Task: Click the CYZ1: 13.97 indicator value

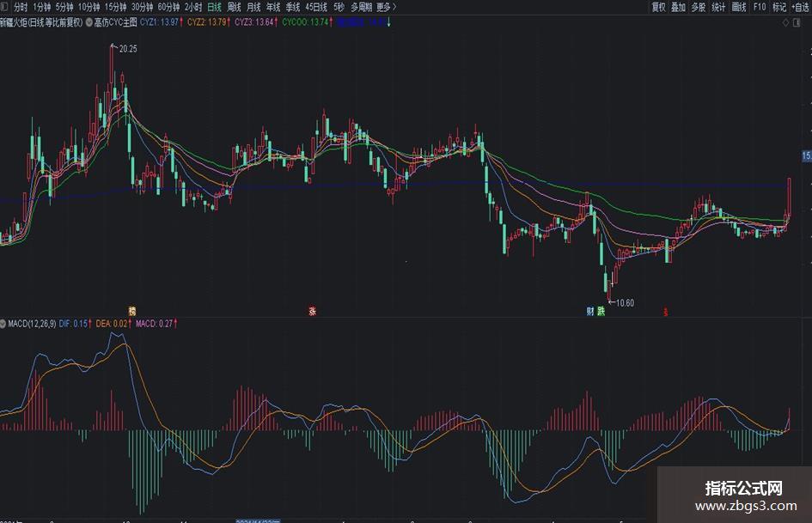Action: click(x=162, y=22)
